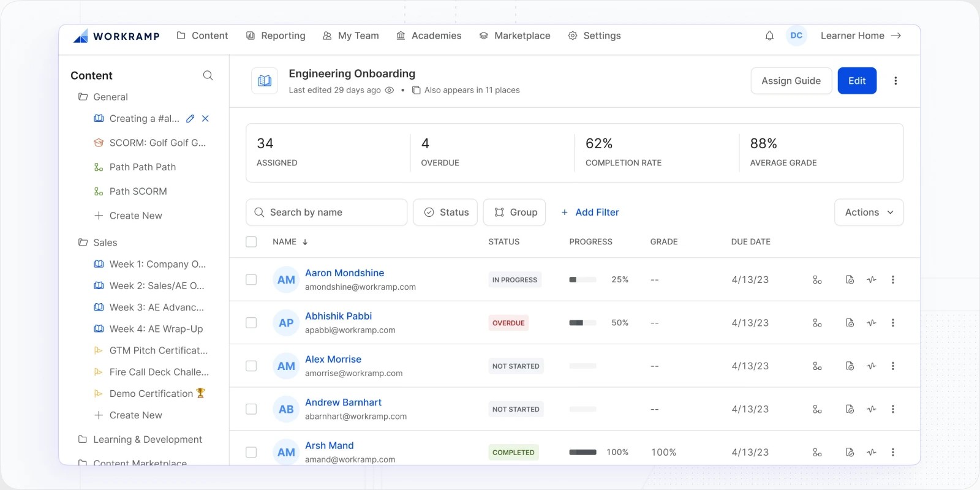Go to Marketplace in the top navigation
Image resolution: width=980 pixels, height=490 pixels.
pyautogui.click(x=514, y=36)
